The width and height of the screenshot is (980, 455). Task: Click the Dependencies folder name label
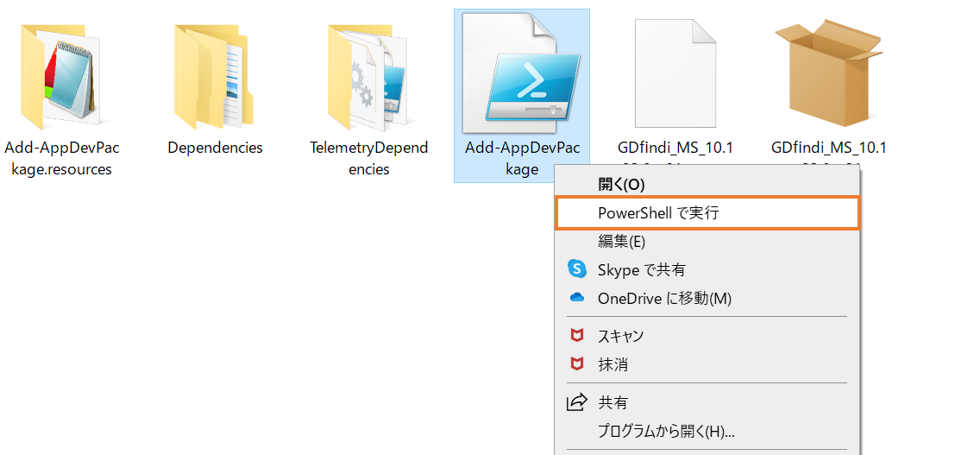tap(215, 148)
